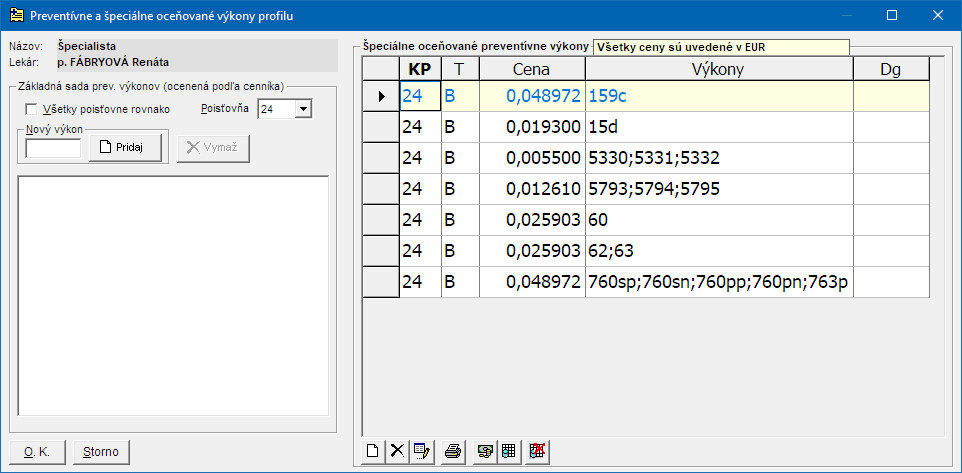The image size is (962, 473).
Task: Open the edit record form icon
Action: point(422,452)
